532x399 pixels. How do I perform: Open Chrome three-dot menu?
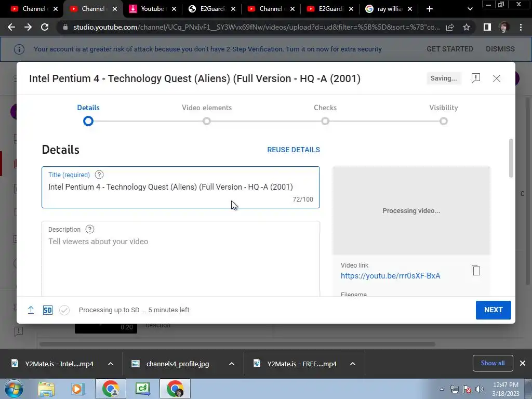tap(521, 27)
